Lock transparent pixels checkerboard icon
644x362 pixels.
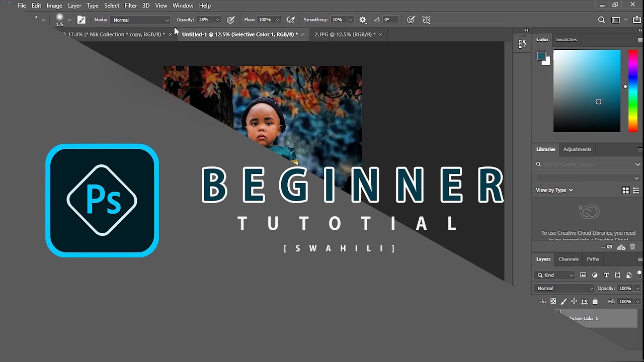point(553,301)
